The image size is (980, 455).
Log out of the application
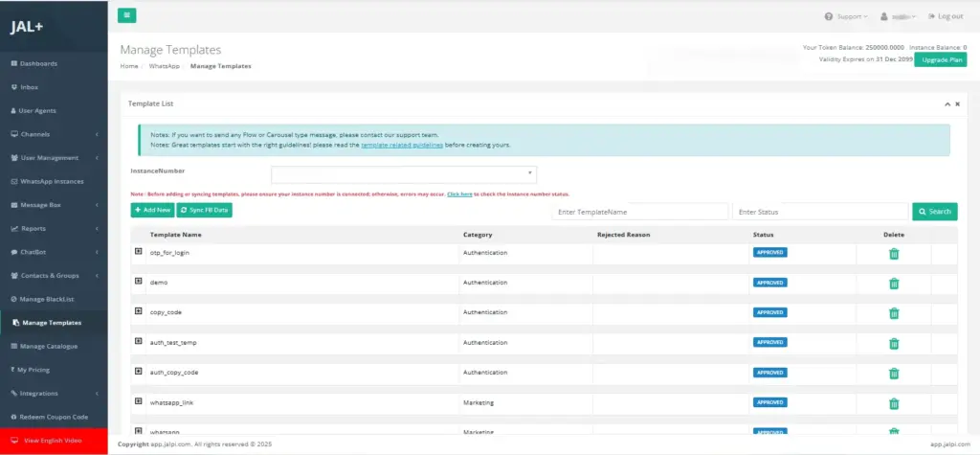tap(946, 16)
